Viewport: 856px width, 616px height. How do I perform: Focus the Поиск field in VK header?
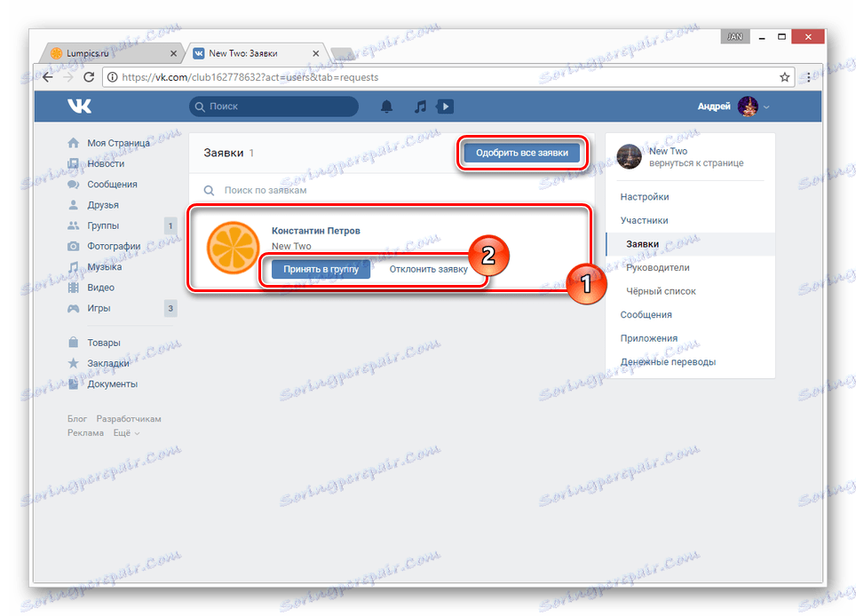point(274,107)
